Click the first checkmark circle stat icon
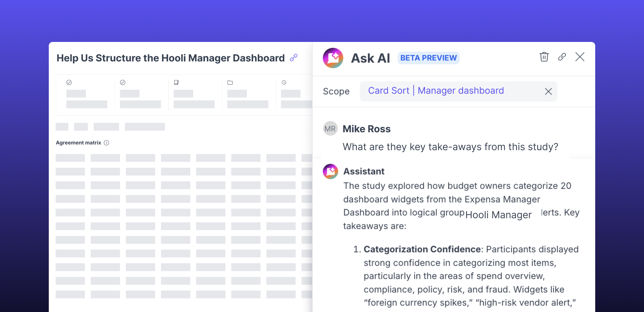 [x=69, y=83]
